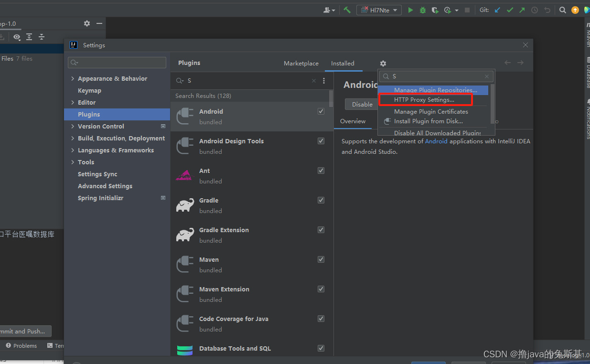Screen dimensions: 590x364
Task: Toggle Maven Extension plugin checkbox
Action: click(x=321, y=289)
